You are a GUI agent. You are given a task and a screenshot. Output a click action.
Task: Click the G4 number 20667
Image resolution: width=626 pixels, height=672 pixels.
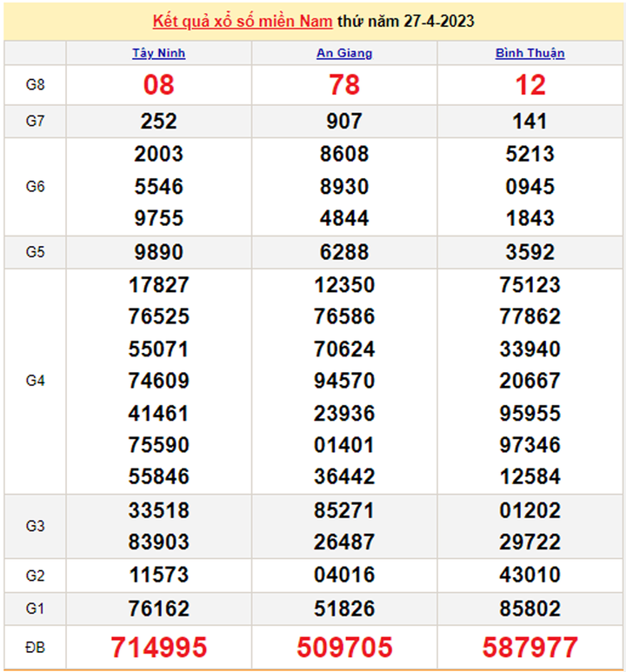(x=530, y=381)
